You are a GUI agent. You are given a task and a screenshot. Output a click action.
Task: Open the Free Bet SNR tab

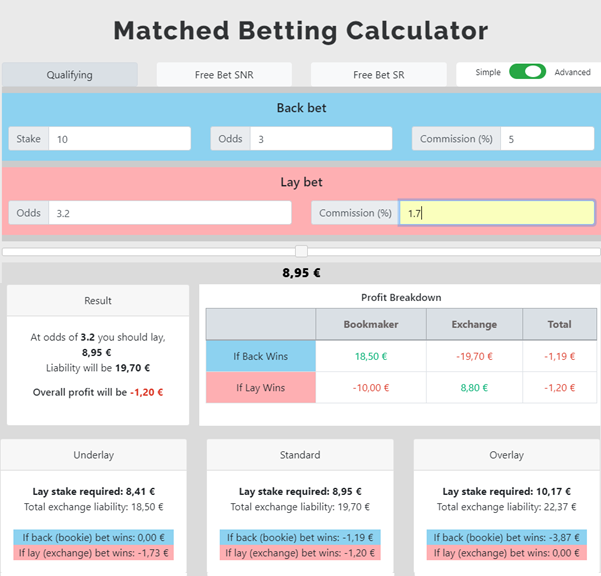(x=224, y=75)
